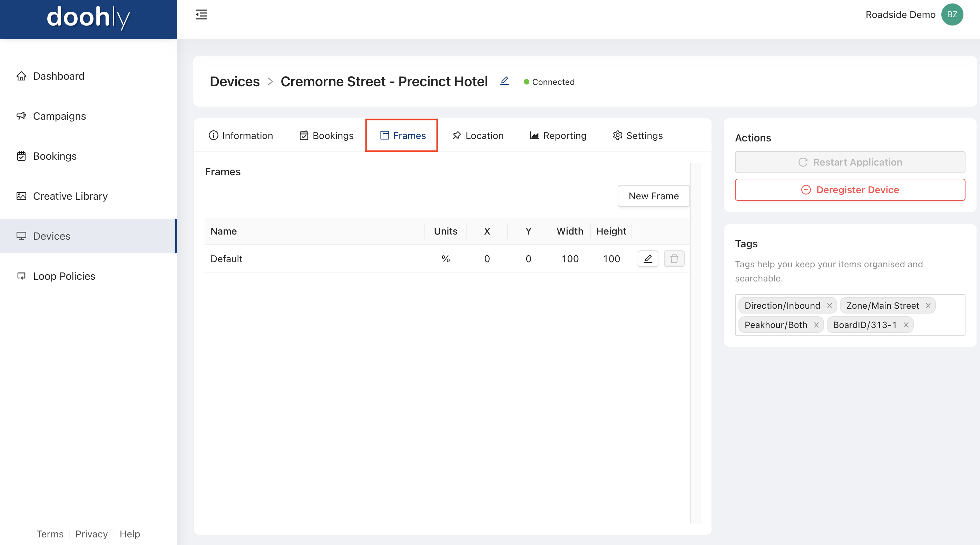Screen dimensions: 980x545
Task: Navigate to Loop Policies in the sidebar
Action: (x=64, y=276)
